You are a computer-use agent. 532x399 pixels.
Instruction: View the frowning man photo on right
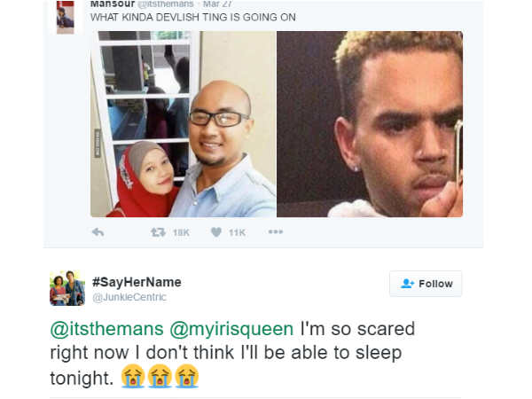point(370,124)
